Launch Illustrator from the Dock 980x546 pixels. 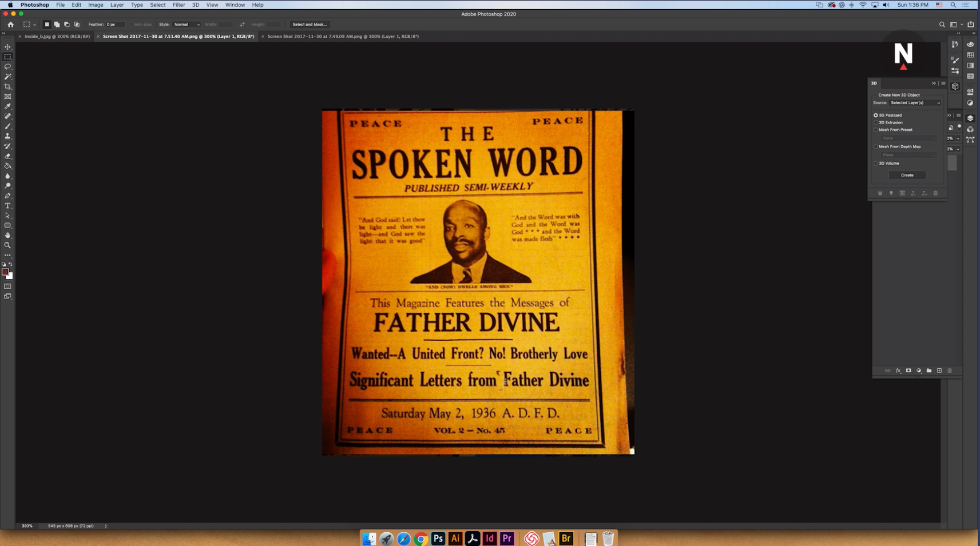[x=455, y=539]
